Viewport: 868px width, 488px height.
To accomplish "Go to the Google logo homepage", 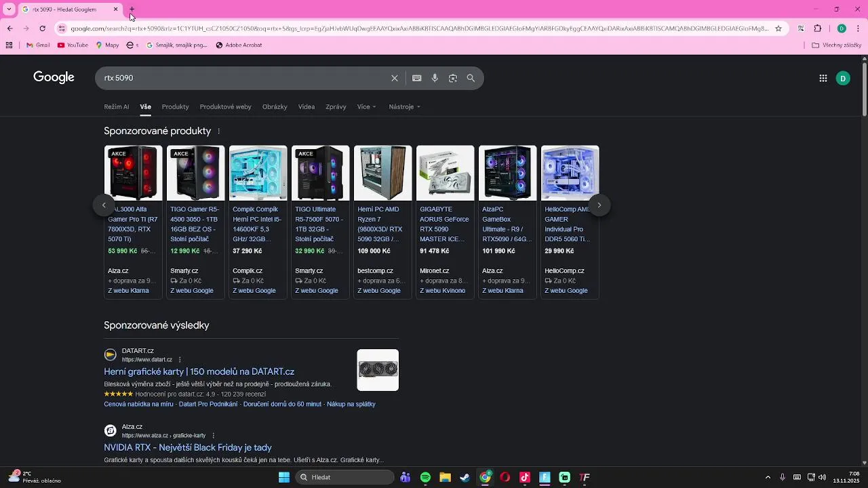I will click(54, 77).
